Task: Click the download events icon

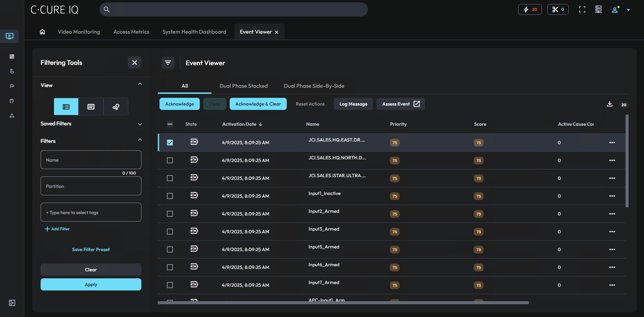Action: point(610,104)
